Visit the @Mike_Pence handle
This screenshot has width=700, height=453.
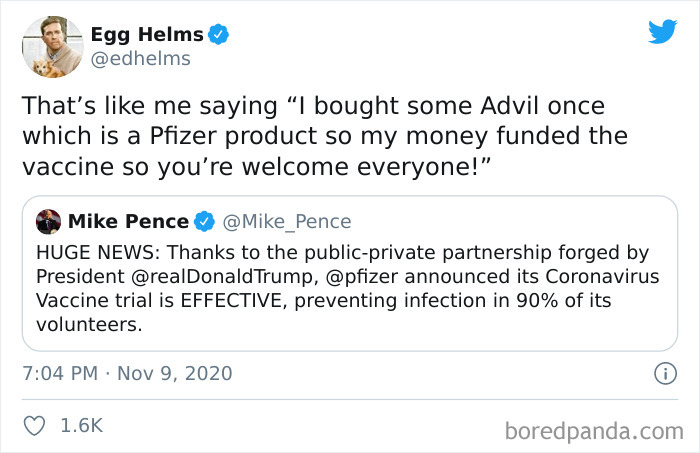click(x=289, y=221)
